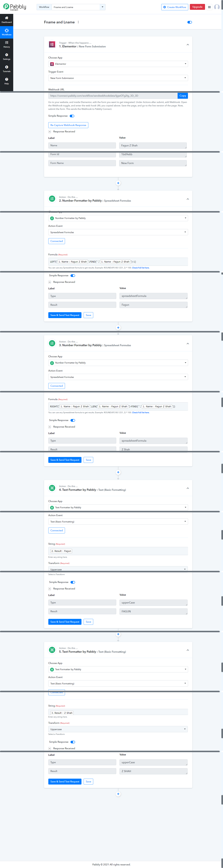This screenshot has width=223, height=868.
Task: Open step 2 Action Event dropdown
Action: (x=118, y=232)
